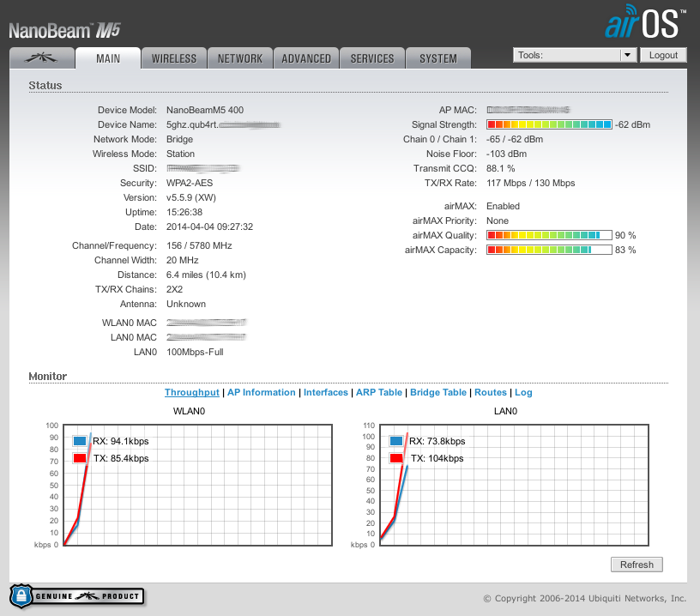The image size is (700, 616).
Task: Open the Bridge Table link
Action: coord(438,392)
